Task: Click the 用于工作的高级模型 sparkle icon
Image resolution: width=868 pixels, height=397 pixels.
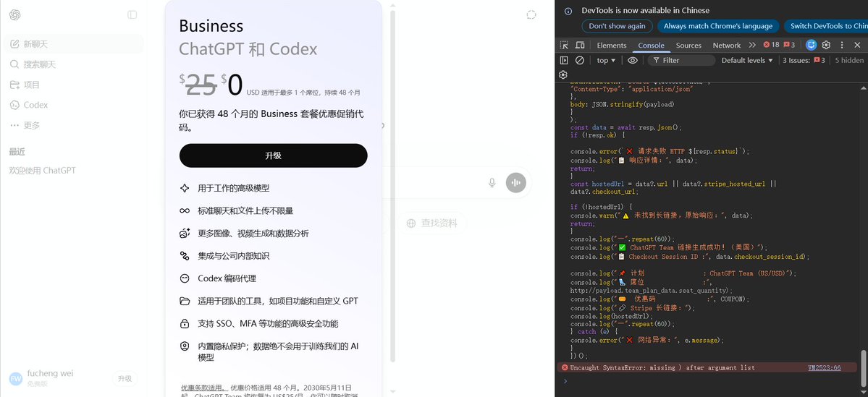Action: tap(185, 188)
